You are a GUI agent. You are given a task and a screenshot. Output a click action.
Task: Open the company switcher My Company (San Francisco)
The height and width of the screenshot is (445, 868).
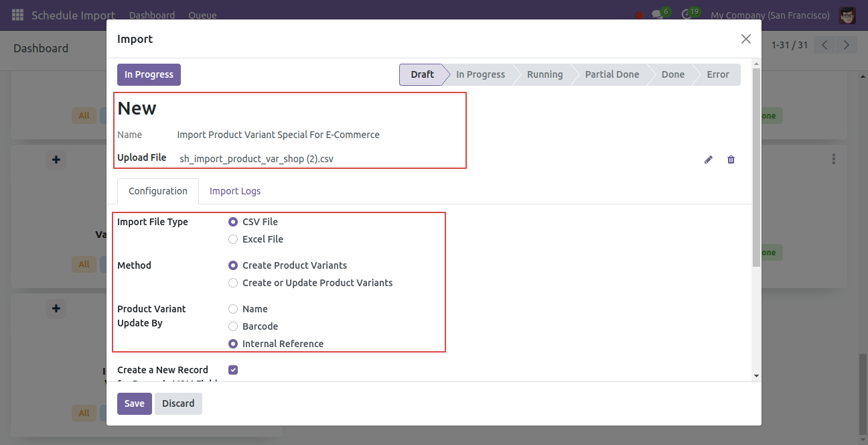pos(770,15)
